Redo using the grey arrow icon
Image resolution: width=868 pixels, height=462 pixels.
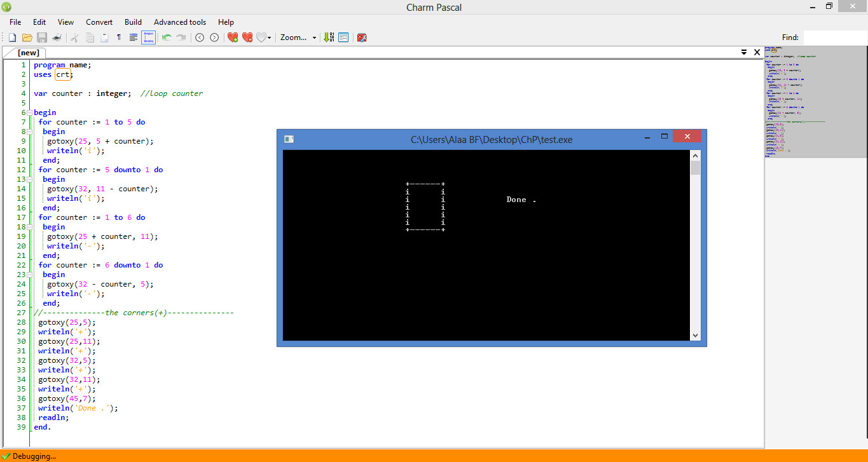pos(181,37)
